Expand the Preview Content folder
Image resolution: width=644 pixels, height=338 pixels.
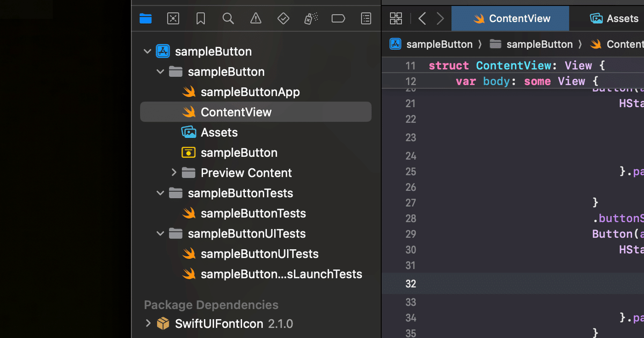[x=173, y=172]
